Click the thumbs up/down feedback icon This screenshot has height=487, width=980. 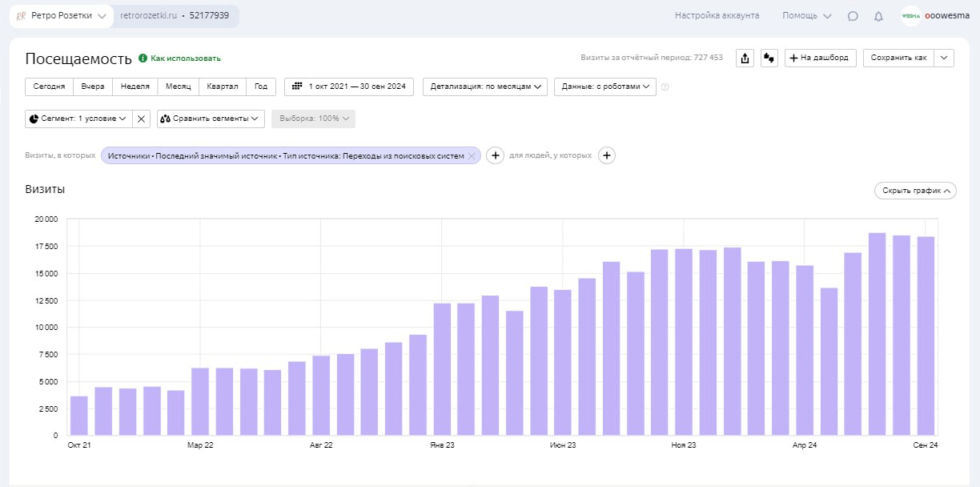pos(769,58)
